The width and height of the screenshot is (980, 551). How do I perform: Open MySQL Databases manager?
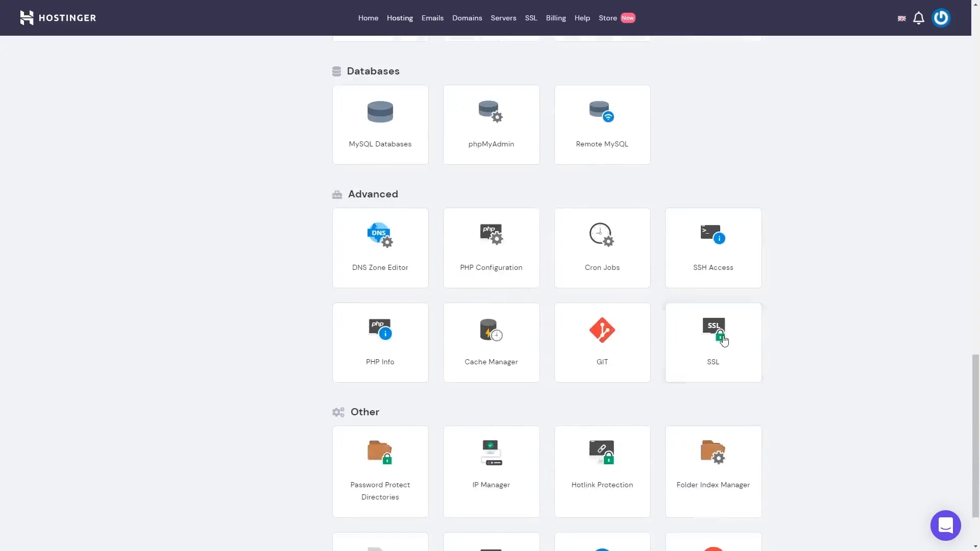[380, 124]
